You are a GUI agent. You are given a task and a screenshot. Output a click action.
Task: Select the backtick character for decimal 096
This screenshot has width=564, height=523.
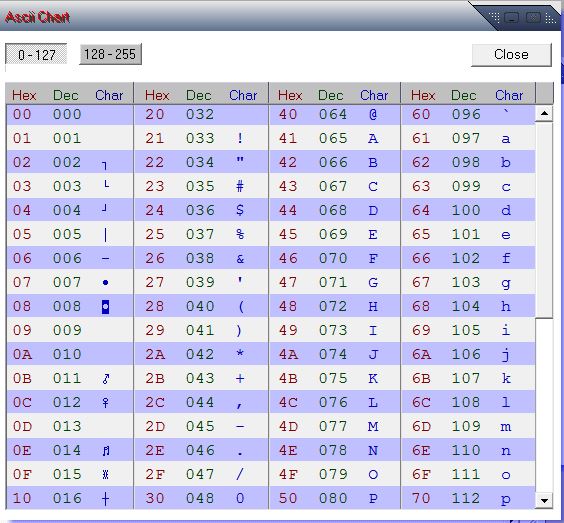coord(506,112)
